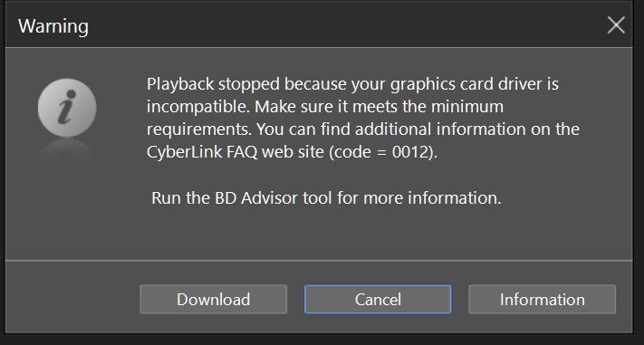The width and height of the screenshot is (644, 345).
Task: Open the Information button for more details
Action: 543,300
